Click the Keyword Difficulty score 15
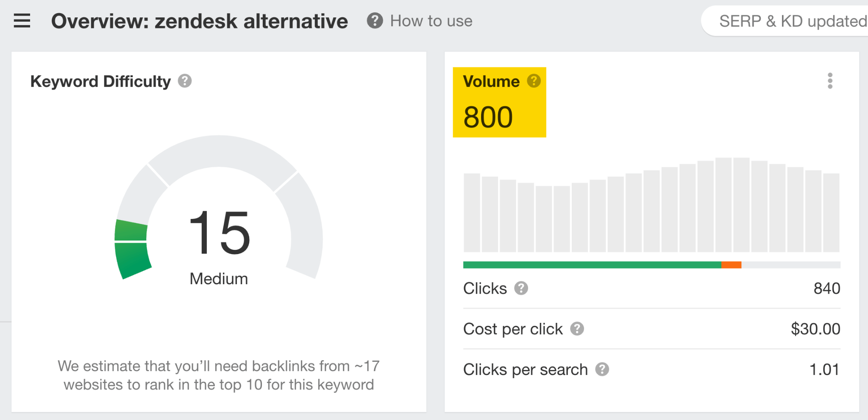Screen dimensions: 868x420 pos(219,233)
